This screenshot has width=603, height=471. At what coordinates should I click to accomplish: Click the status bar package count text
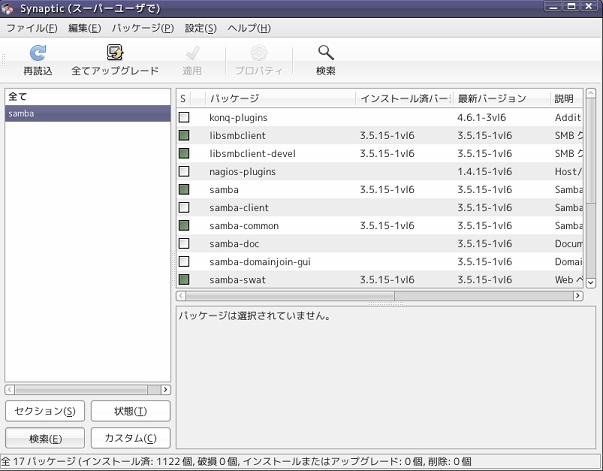[x=236, y=461]
